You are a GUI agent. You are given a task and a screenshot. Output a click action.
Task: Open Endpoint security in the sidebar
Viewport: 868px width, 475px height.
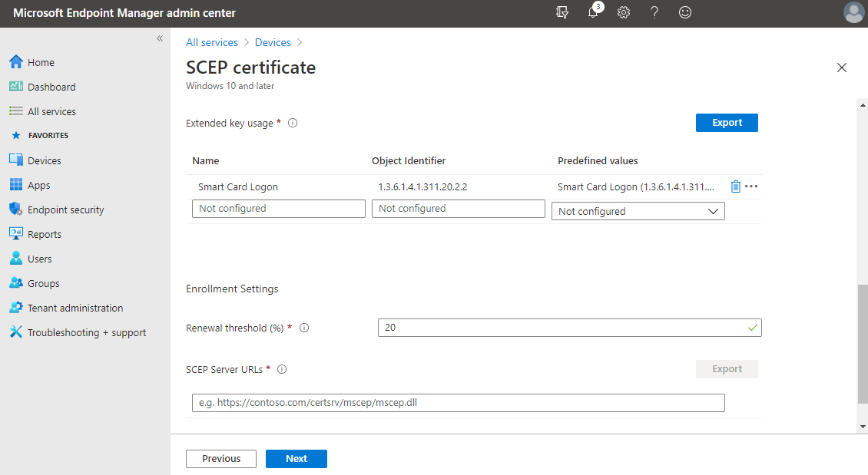65,209
